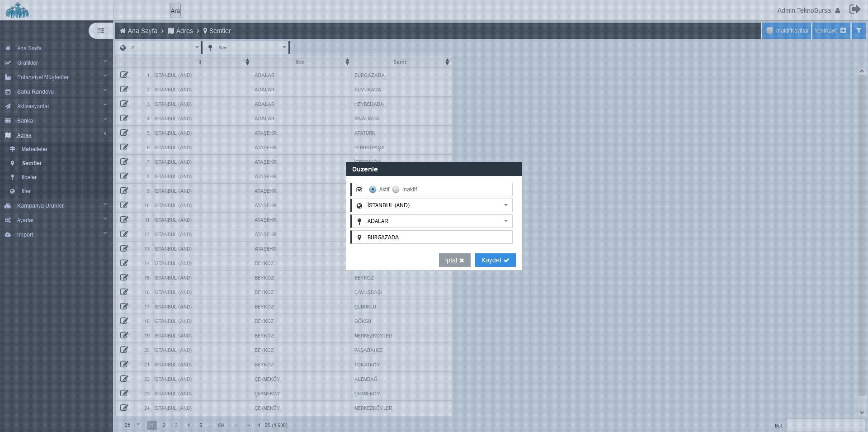This screenshot has height=432, width=868.
Task: Click the Kaydet button to save
Action: pyautogui.click(x=495, y=260)
